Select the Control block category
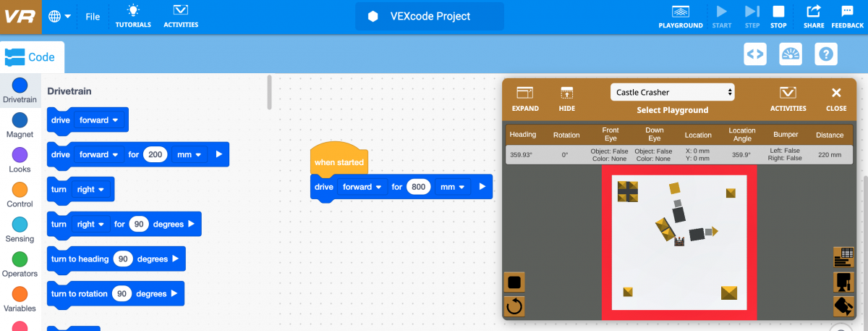868x331 pixels. click(20, 195)
